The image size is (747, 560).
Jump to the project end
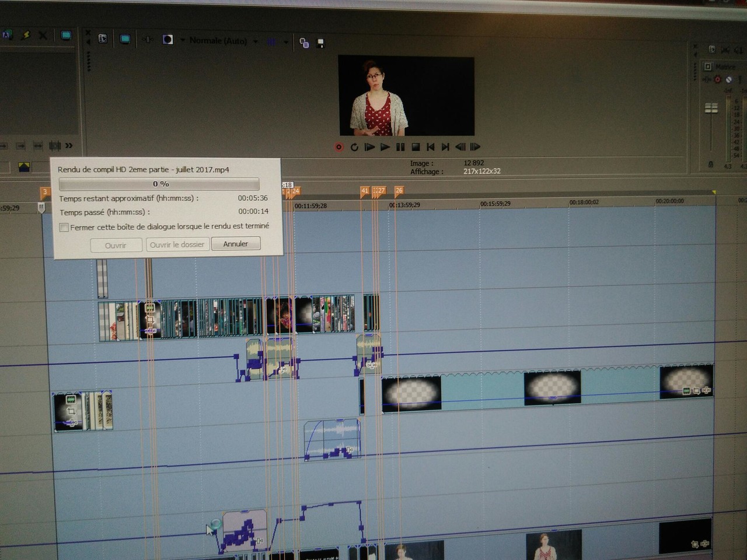445,147
